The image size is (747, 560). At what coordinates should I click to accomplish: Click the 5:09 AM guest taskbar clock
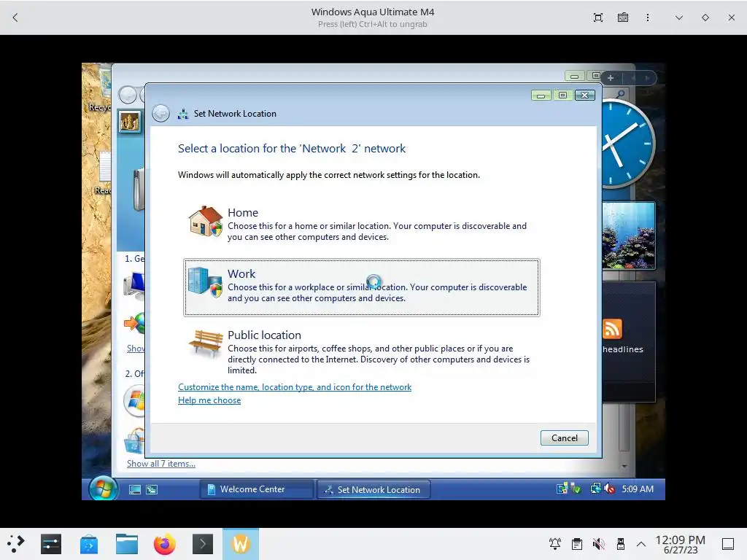coord(638,489)
